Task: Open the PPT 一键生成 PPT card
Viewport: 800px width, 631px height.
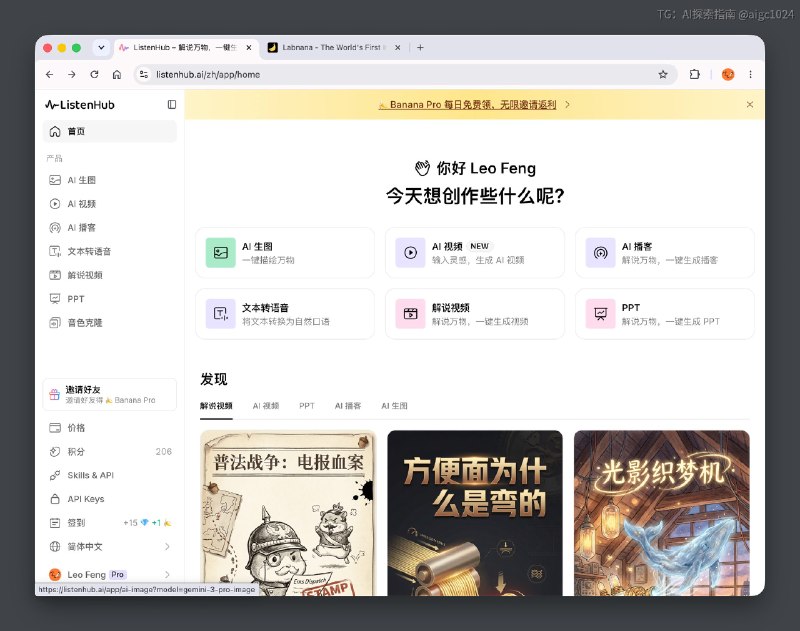Action: (x=665, y=314)
